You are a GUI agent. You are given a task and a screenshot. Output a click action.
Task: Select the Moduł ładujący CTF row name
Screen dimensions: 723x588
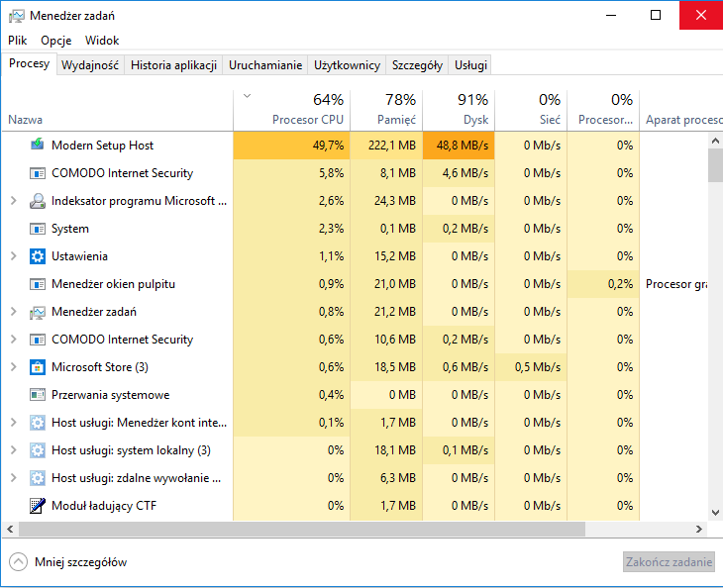point(104,506)
